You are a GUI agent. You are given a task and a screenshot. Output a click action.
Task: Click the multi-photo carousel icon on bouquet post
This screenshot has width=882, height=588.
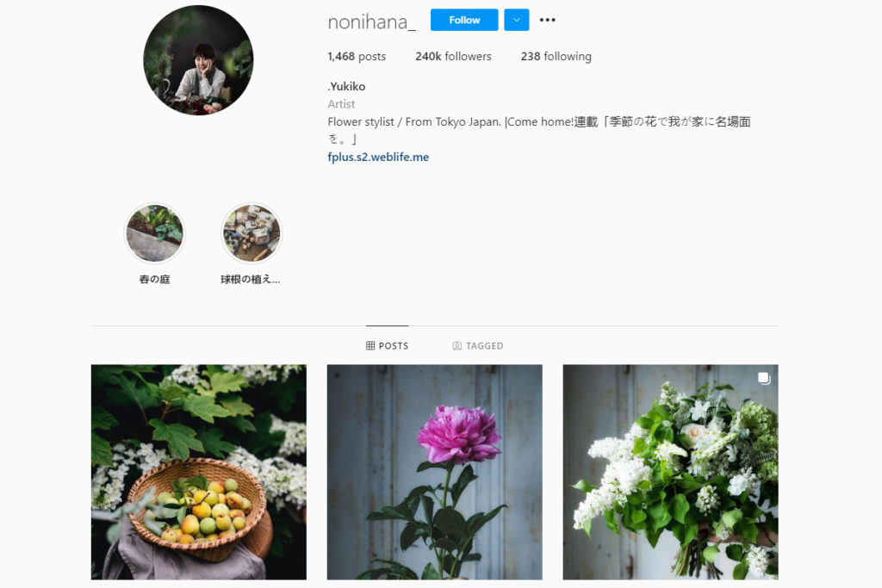coord(763,378)
